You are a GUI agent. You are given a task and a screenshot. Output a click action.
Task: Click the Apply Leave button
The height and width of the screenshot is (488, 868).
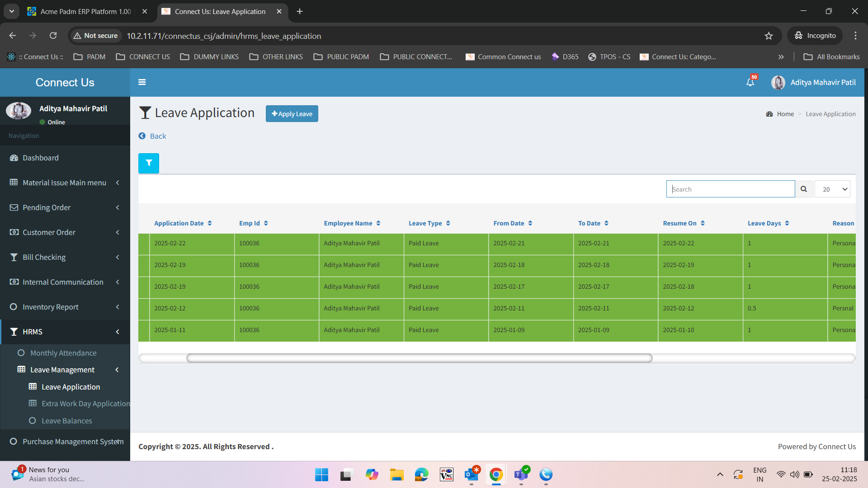point(292,114)
